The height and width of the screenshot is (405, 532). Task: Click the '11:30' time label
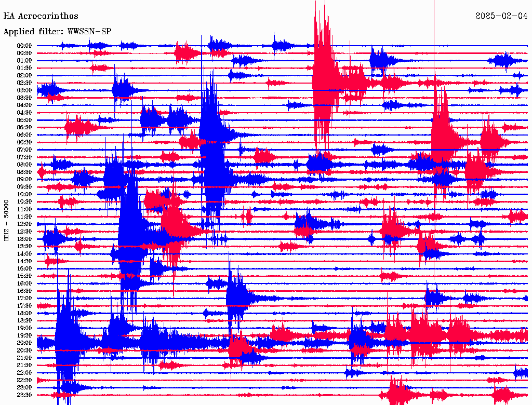pyautogui.click(x=24, y=217)
